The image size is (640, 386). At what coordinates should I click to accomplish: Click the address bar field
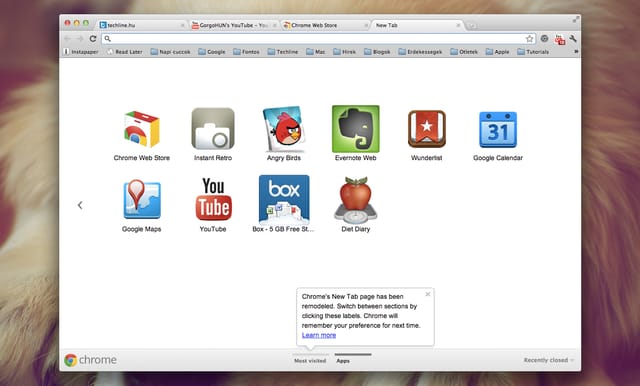tap(314, 39)
